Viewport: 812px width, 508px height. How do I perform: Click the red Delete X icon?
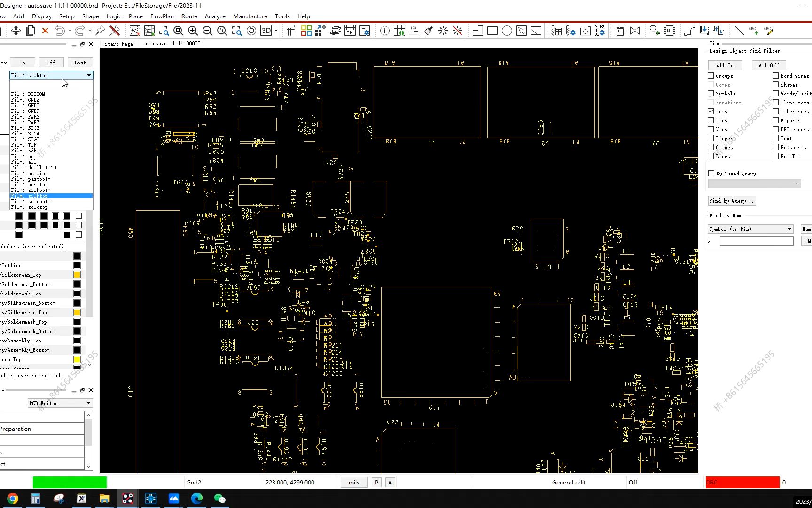click(45, 31)
